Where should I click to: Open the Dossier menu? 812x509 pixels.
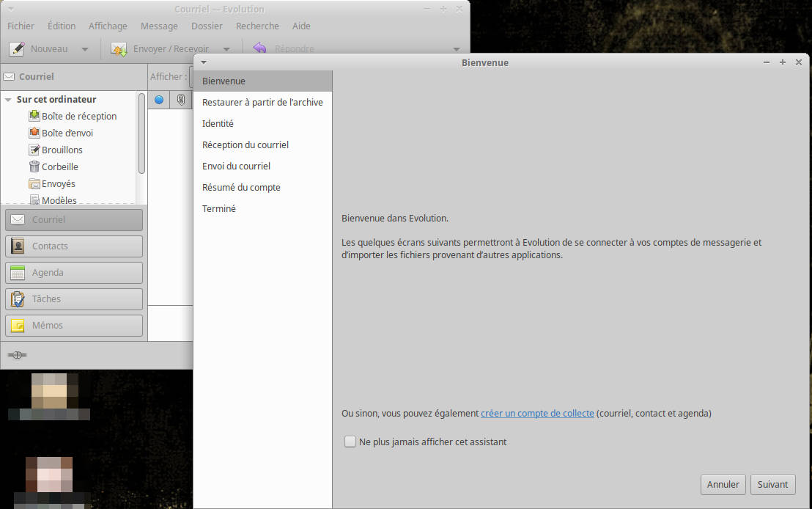207,26
